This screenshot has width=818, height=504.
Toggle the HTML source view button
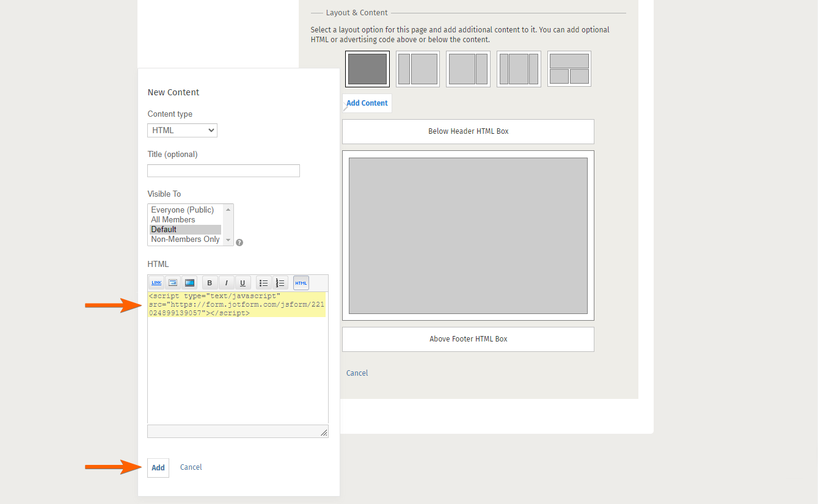point(301,283)
